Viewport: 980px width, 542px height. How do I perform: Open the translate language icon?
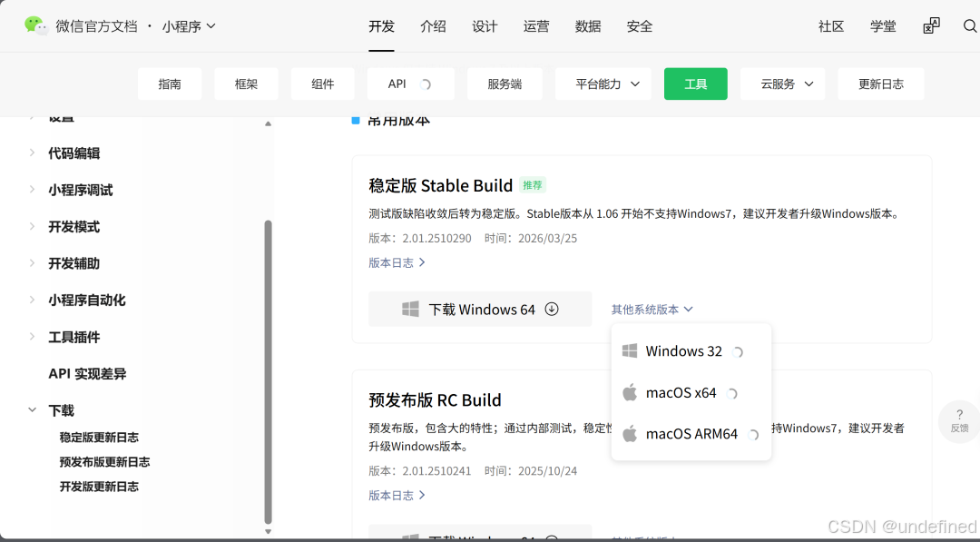point(931,25)
